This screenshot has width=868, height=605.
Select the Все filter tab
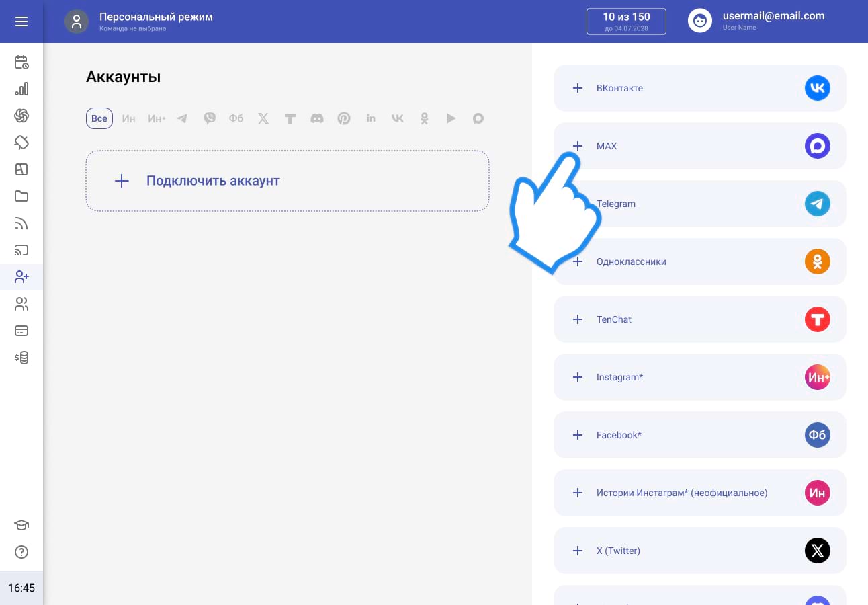[x=99, y=118]
